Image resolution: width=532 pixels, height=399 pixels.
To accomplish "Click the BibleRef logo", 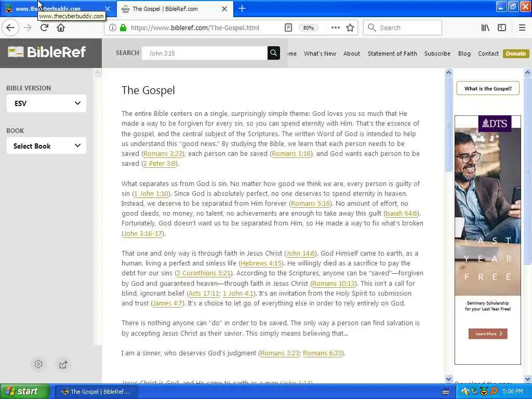I will (x=47, y=52).
